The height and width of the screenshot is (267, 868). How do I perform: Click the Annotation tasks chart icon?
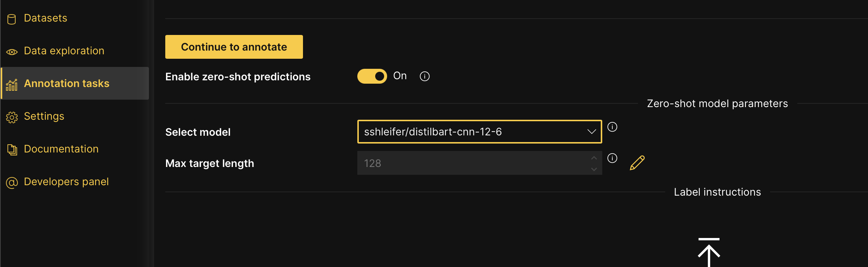click(12, 85)
